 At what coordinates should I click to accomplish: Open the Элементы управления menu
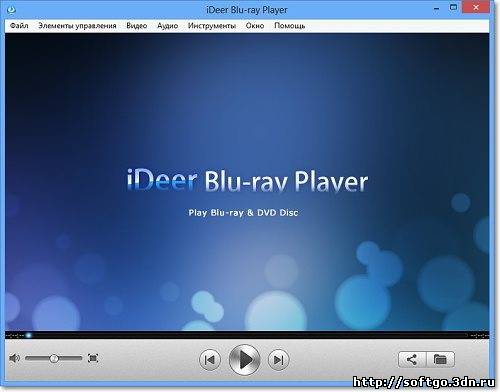77,26
